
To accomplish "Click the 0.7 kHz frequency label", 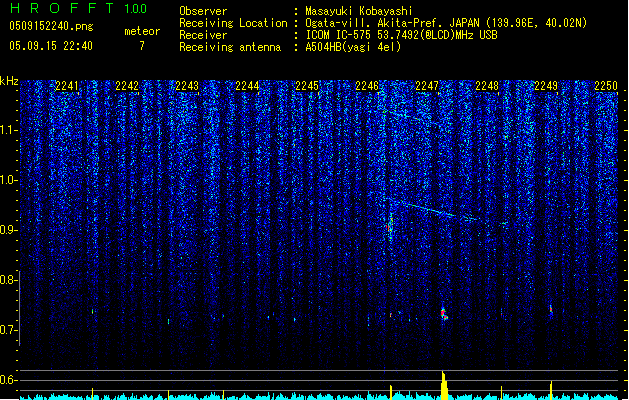I will 9,330.
